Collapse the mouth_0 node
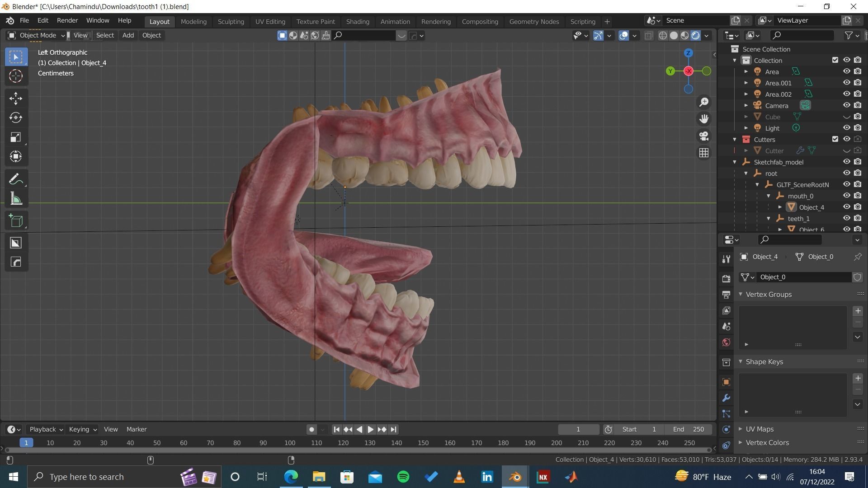Viewport: 868px width, 488px height. click(769, 196)
